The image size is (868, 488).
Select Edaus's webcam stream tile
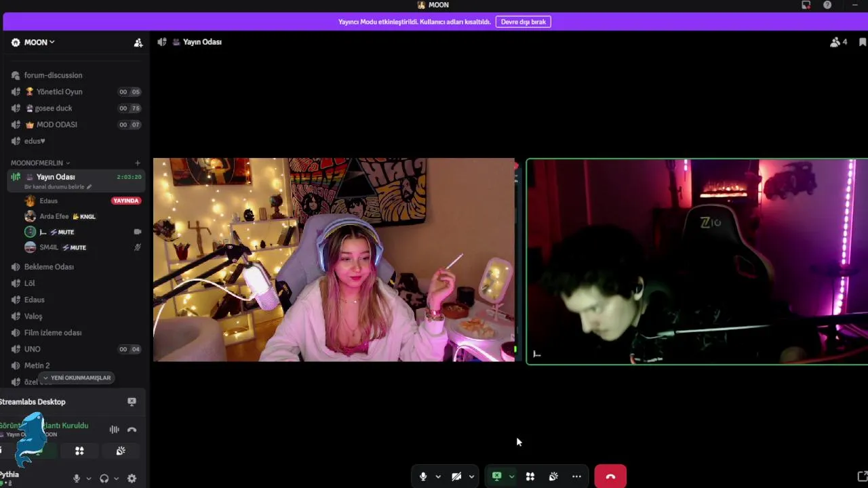pos(334,260)
